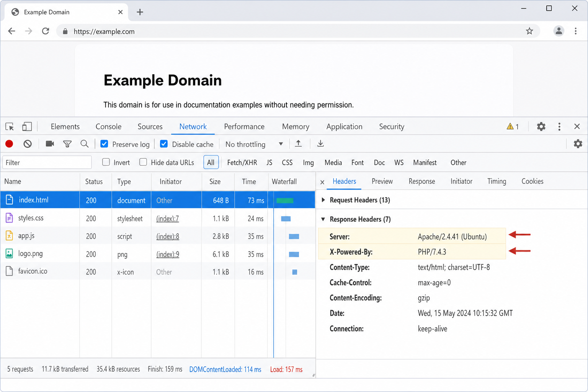Select the All filter type
The image size is (588, 392).
point(211,162)
